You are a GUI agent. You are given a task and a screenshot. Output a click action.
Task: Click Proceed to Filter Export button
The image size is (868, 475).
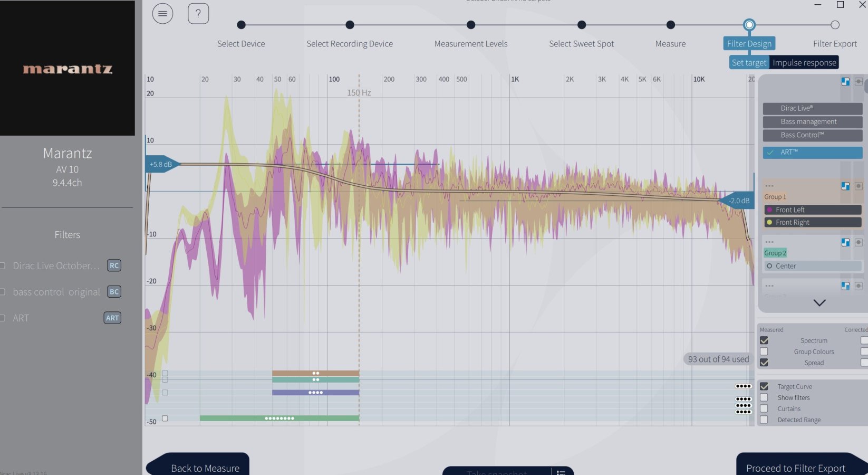pyautogui.click(x=795, y=468)
